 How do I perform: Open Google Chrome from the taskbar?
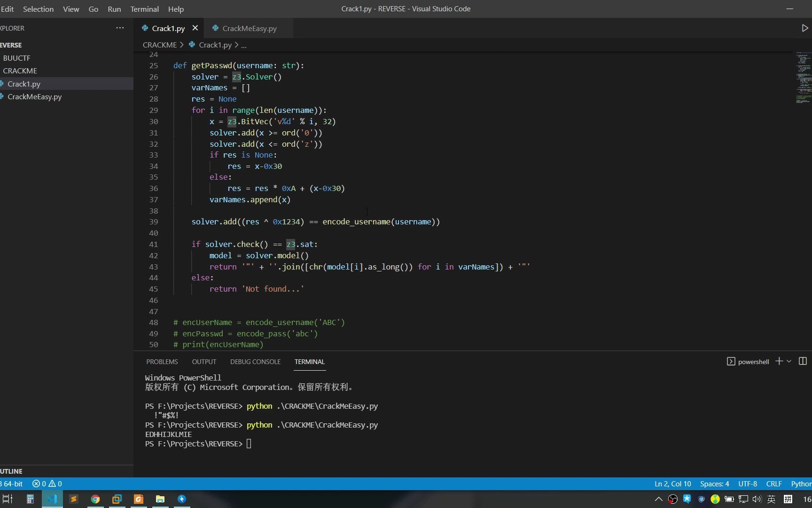pyautogui.click(x=95, y=499)
